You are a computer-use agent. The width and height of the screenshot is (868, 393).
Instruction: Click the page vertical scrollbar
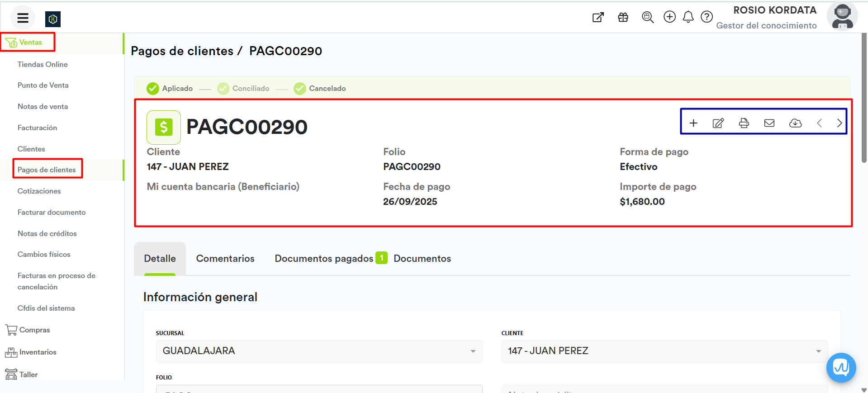(864, 99)
